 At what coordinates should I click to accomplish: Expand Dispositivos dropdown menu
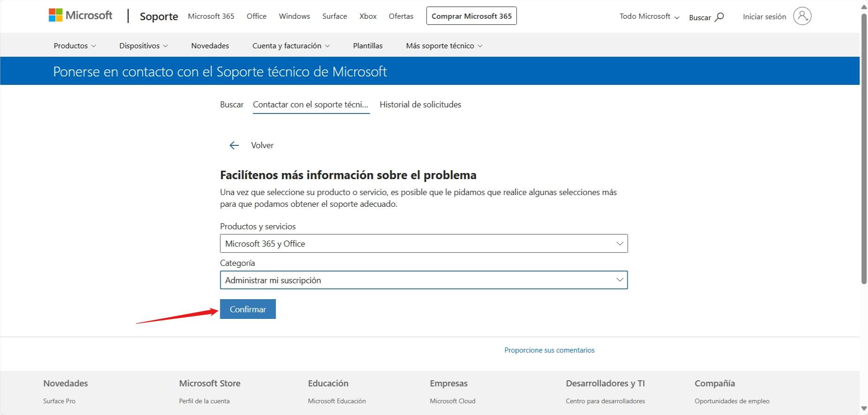(x=143, y=45)
